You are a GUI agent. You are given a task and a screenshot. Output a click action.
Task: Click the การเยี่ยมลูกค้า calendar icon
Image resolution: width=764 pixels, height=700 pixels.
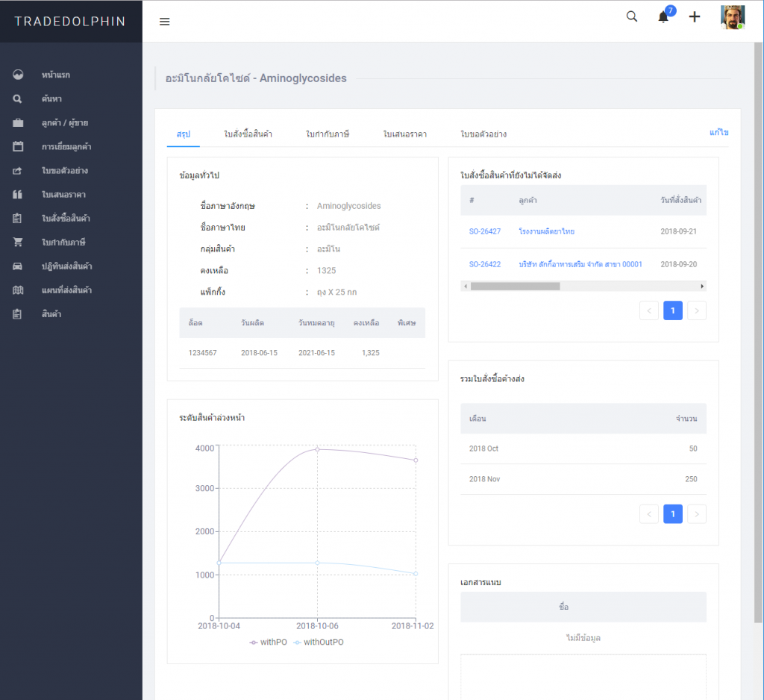(x=18, y=147)
